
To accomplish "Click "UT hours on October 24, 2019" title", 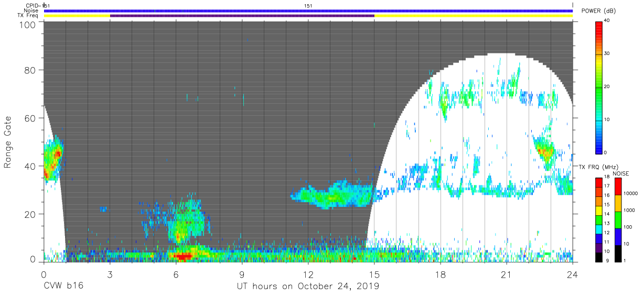I will (x=308, y=286).
